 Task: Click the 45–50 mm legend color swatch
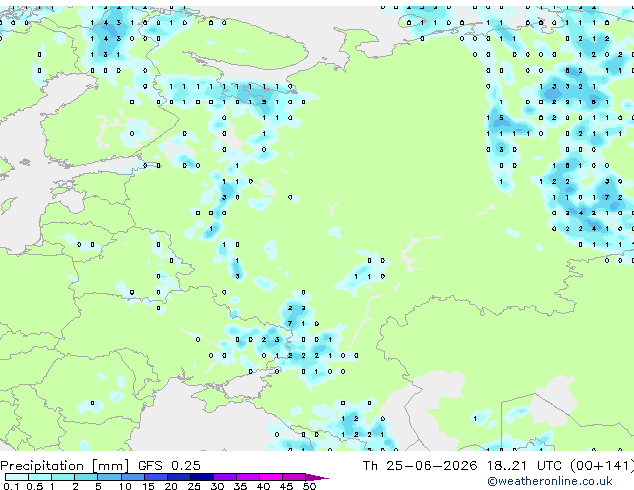294,477
